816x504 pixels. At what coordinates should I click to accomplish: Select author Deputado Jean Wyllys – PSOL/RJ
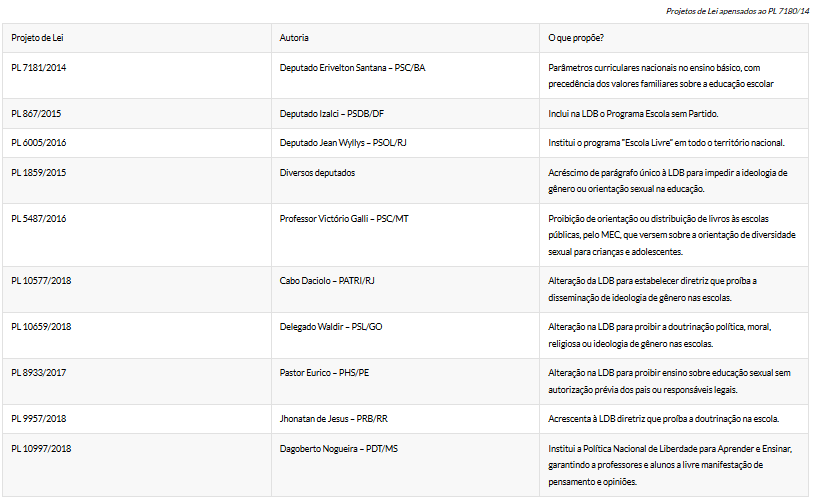point(343,143)
